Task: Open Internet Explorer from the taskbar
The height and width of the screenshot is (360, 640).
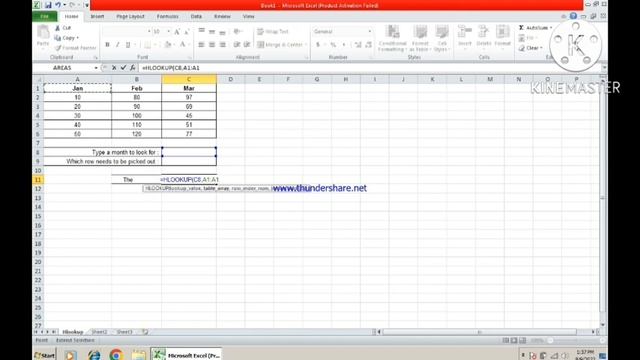Action: [x=94, y=355]
